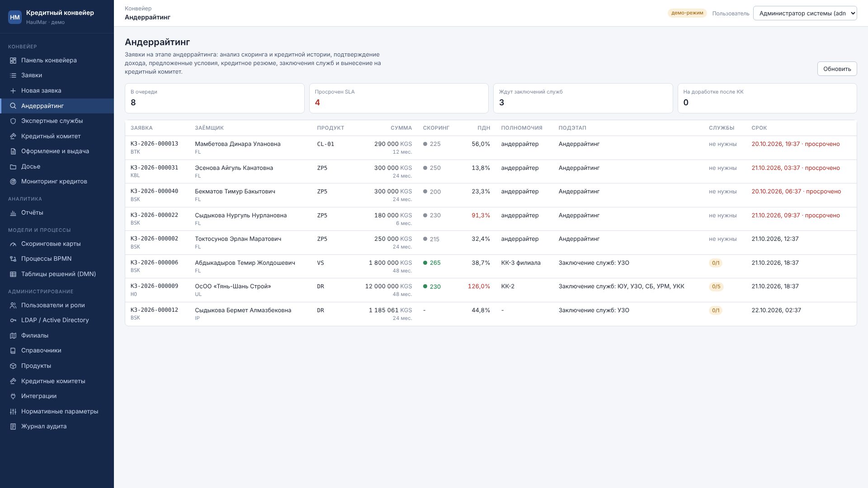Click the folder icon for Досье

pyautogui.click(x=13, y=167)
